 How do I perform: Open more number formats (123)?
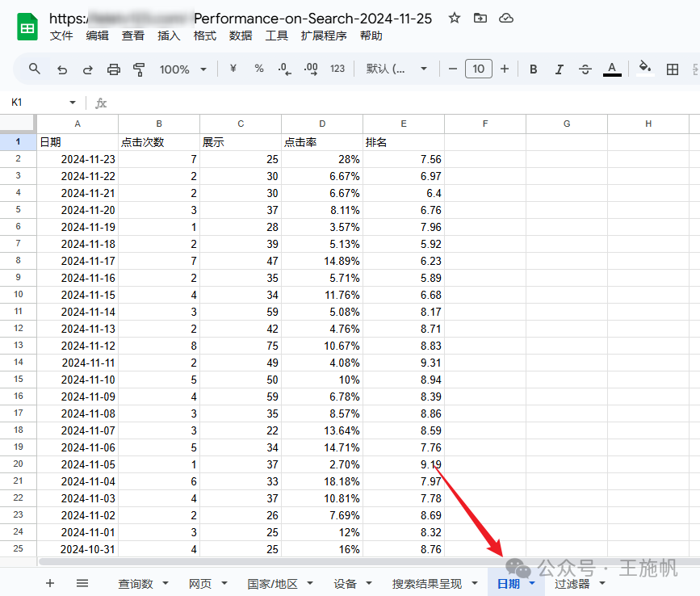tap(337, 69)
